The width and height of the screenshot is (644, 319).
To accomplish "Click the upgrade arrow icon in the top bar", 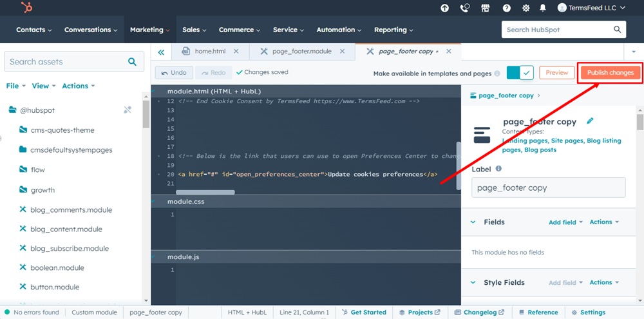I will pyautogui.click(x=445, y=8).
